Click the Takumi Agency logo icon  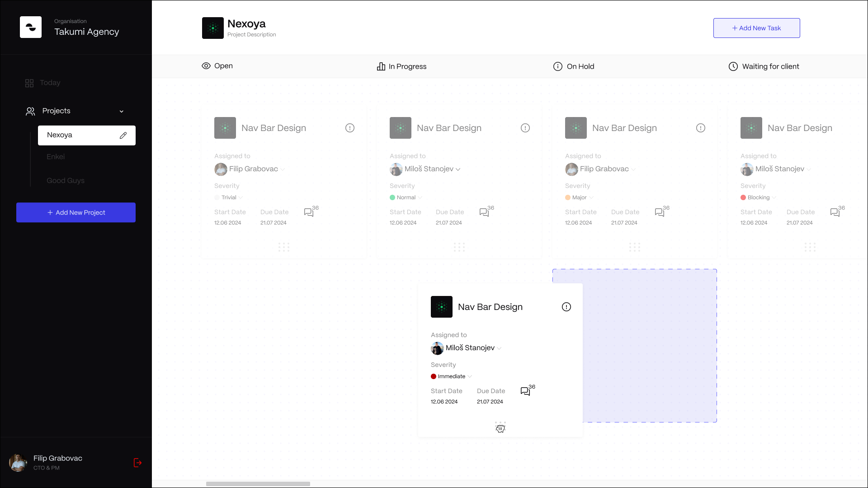click(x=31, y=27)
